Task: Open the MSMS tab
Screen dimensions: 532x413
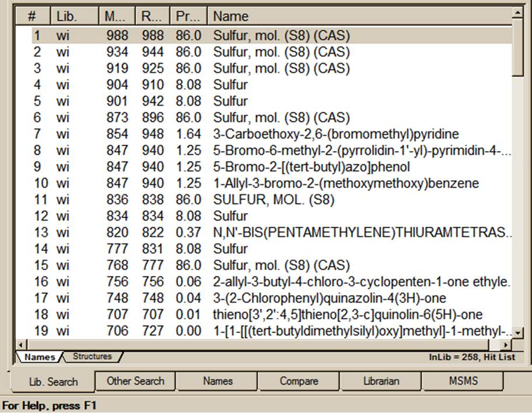Action: 463,381
